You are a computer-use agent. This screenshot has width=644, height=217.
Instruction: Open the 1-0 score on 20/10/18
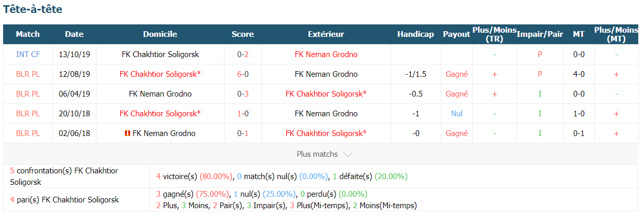(243, 114)
